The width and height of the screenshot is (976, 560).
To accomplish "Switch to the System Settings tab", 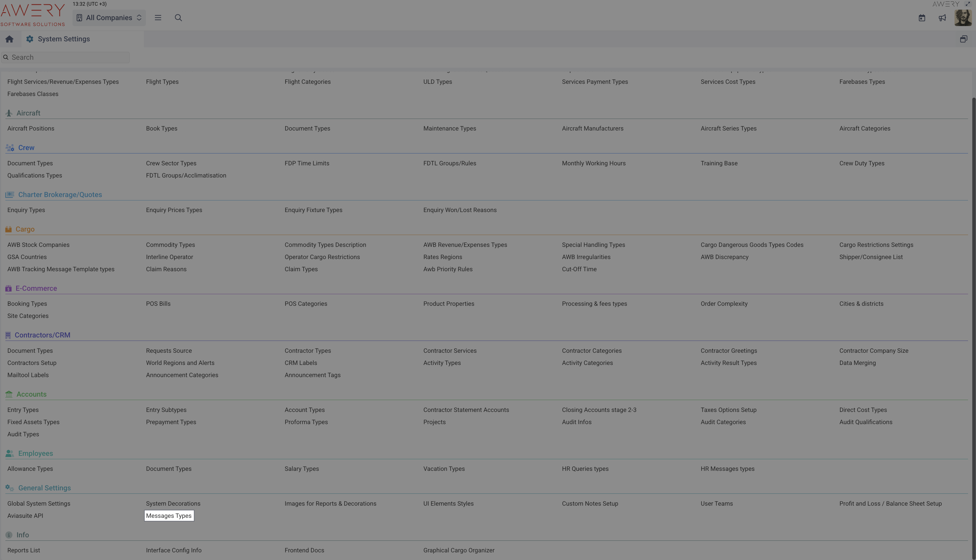I will coord(63,39).
